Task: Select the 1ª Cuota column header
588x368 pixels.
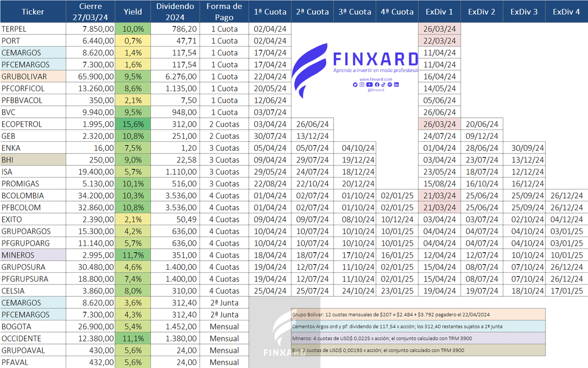Action: (x=269, y=11)
